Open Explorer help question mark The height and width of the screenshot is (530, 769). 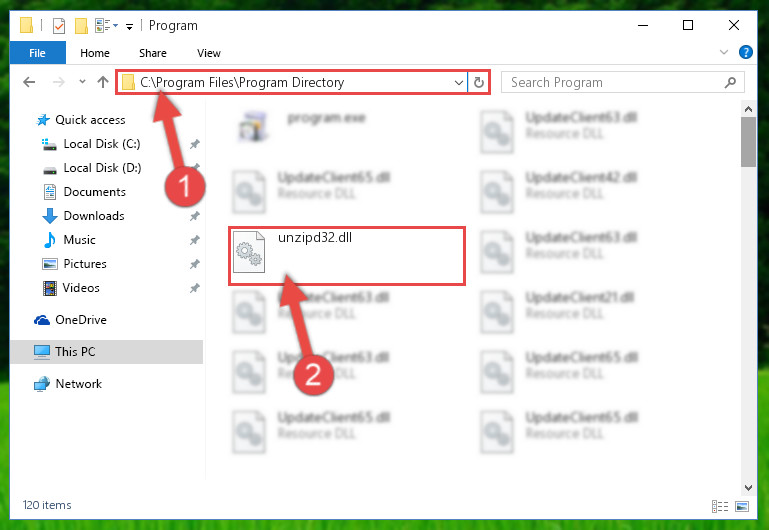click(x=745, y=52)
